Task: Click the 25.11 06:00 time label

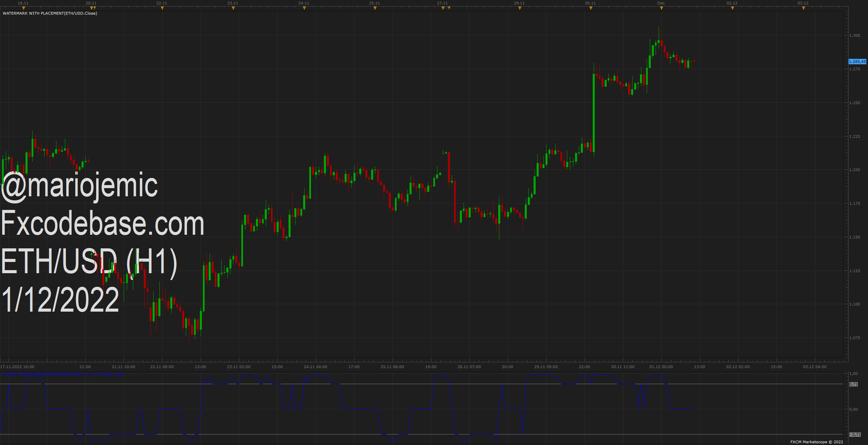Action: click(x=392, y=367)
